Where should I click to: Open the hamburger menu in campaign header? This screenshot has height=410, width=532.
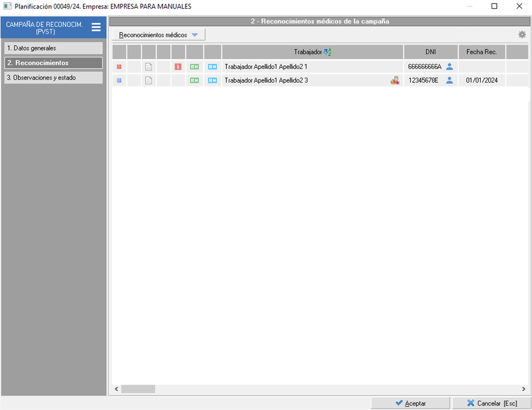pyautogui.click(x=96, y=27)
